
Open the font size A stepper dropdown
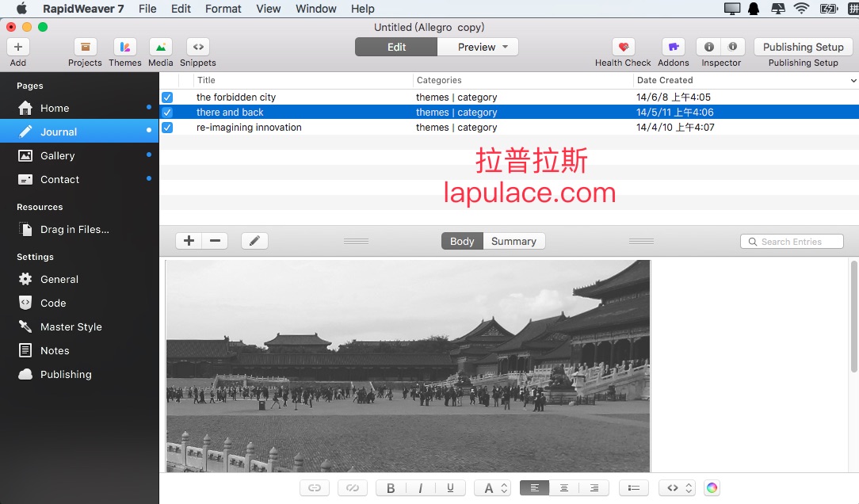(x=492, y=487)
